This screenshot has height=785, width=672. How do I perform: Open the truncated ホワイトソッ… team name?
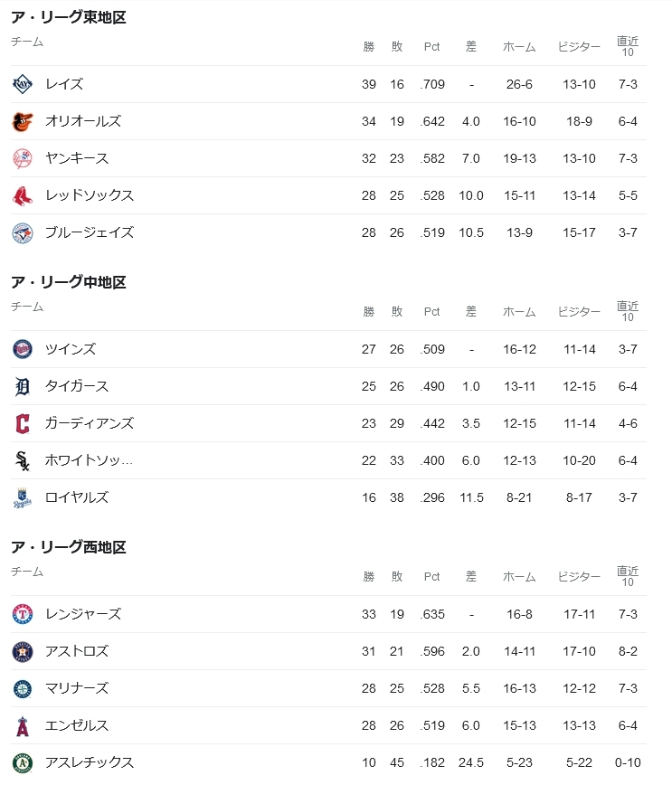pyautogui.click(x=90, y=460)
